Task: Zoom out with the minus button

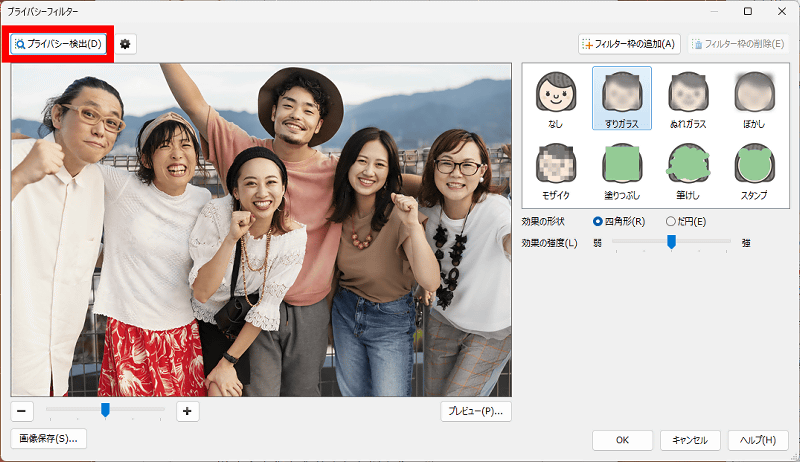Action: click(22, 410)
